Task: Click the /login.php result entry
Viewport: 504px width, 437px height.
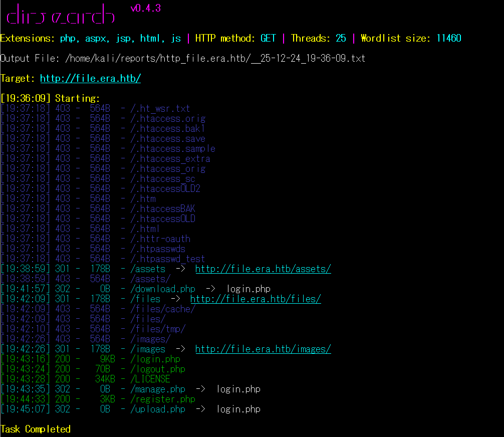Action: (x=155, y=359)
